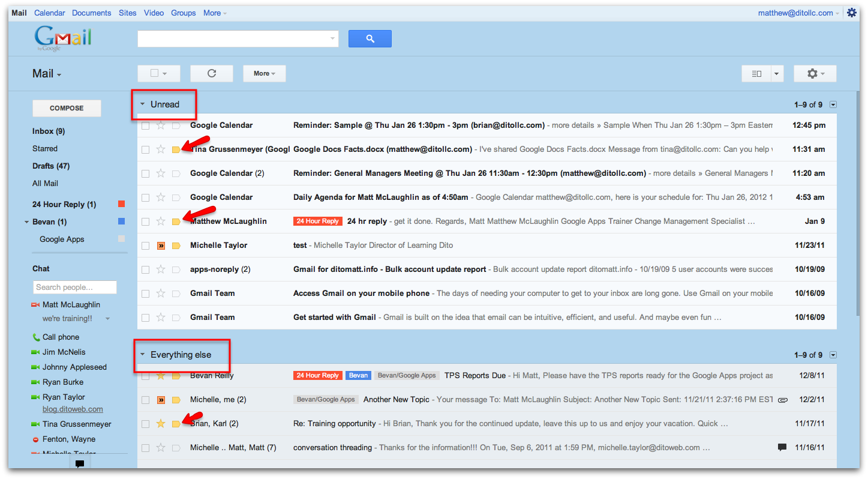The image size is (868, 479).
Task: Open Documents in the top navigation bar
Action: pos(91,13)
